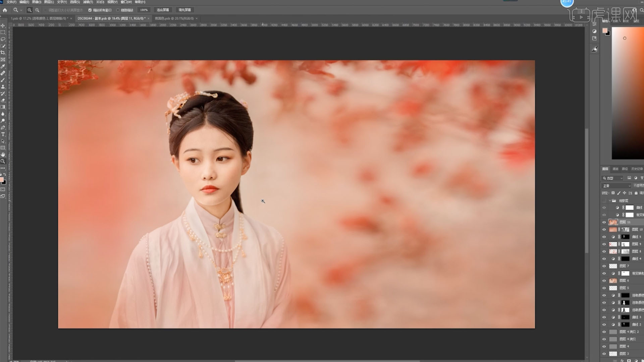The height and width of the screenshot is (362, 644).
Task: Click the 适合屏幕 button
Action: 163,10
